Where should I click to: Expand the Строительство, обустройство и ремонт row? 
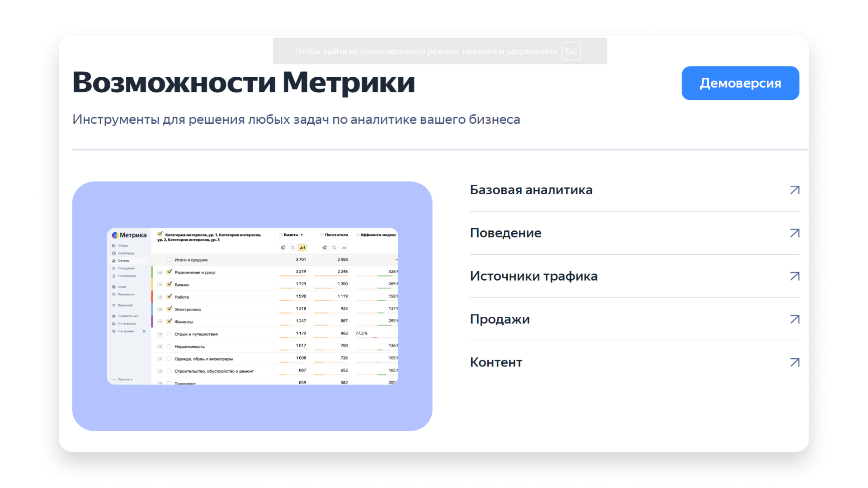point(160,371)
